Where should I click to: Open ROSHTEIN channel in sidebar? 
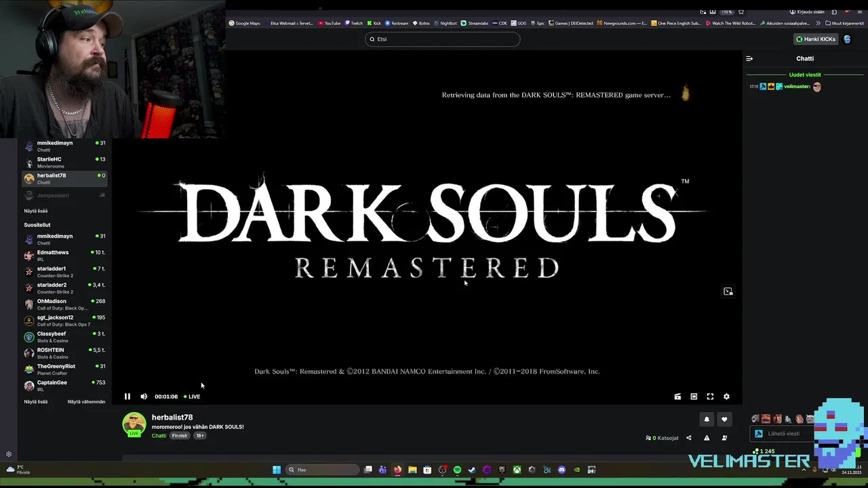tap(66, 353)
